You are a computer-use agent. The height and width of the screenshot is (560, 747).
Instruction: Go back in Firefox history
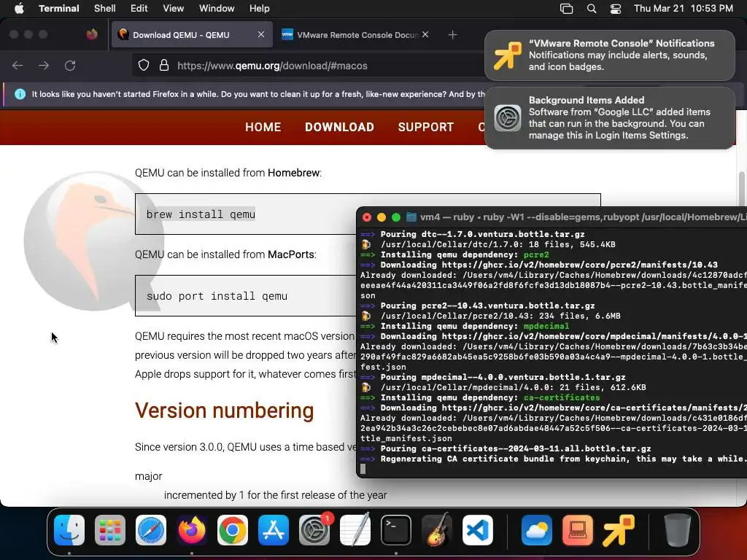18,66
